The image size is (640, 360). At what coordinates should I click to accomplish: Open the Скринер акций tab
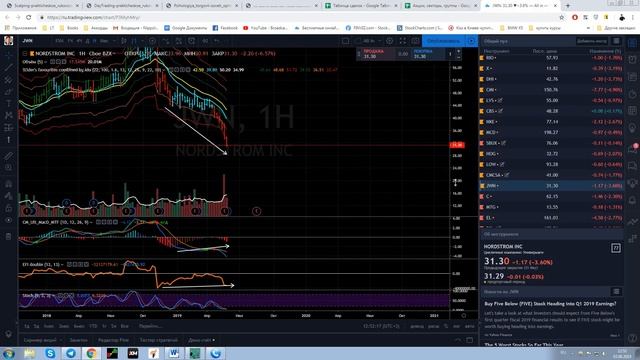coord(40,340)
